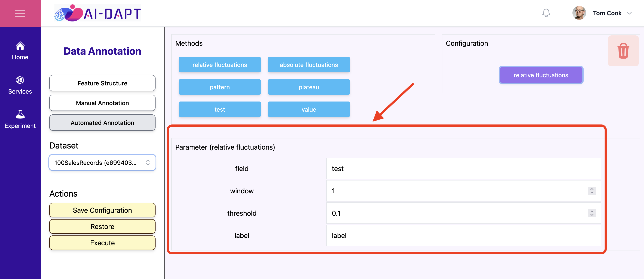644x279 pixels.
Task: Focus the field input containing test
Action: pyautogui.click(x=463, y=168)
